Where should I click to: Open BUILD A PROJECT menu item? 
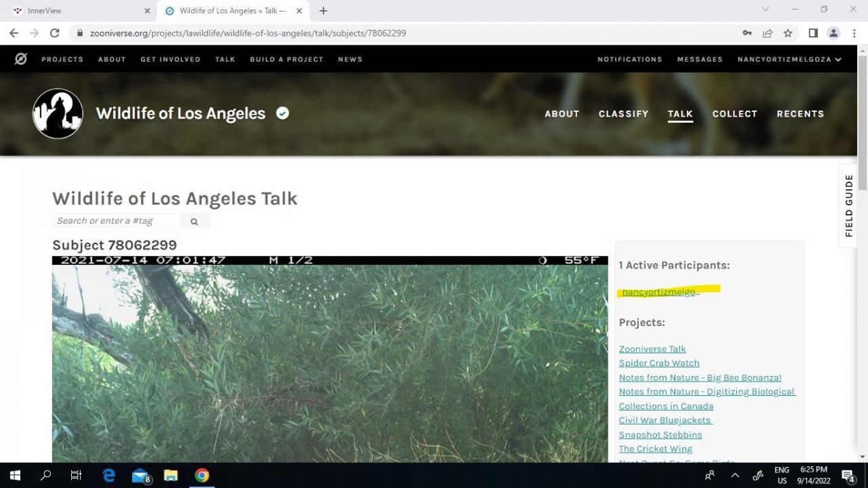coord(287,59)
